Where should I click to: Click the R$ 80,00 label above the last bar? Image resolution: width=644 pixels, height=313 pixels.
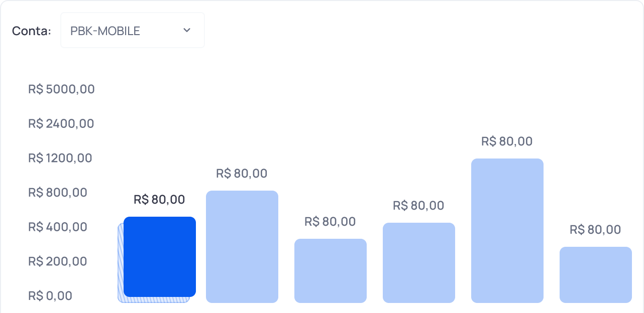(x=595, y=229)
